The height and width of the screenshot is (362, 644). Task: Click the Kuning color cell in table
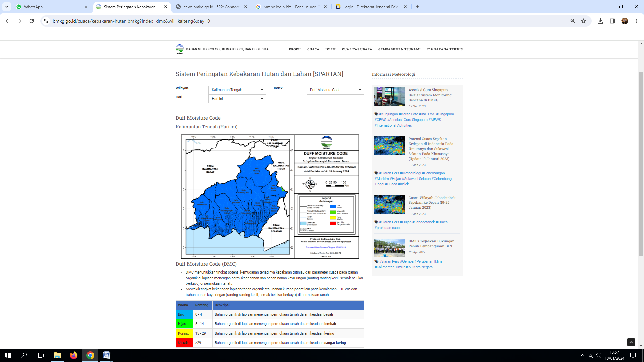[184, 333]
